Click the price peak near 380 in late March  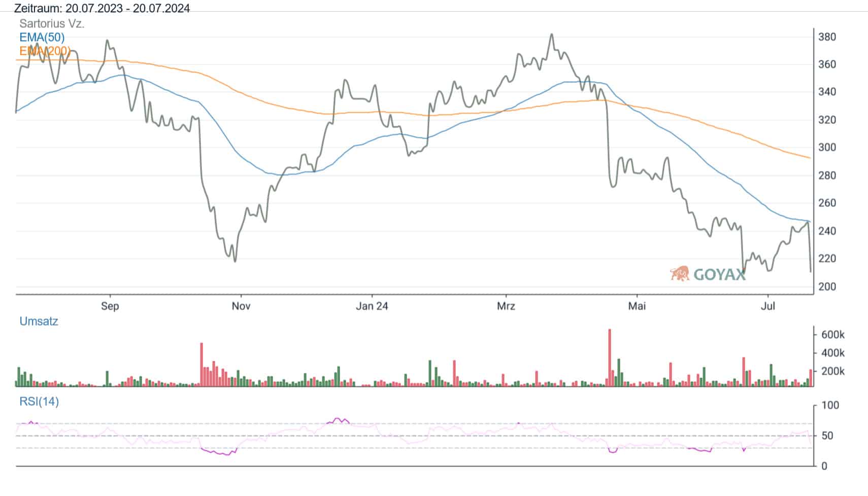tap(552, 36)
